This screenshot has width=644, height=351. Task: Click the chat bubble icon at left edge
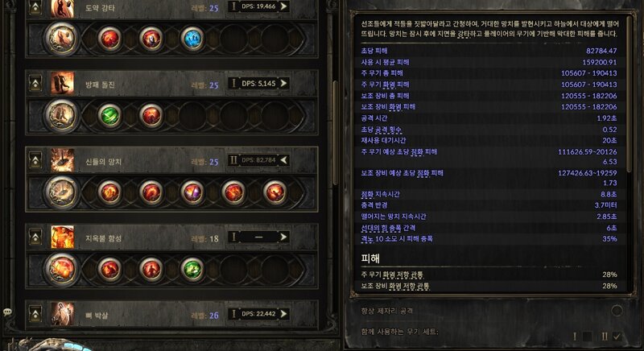[x=7, y=312]
